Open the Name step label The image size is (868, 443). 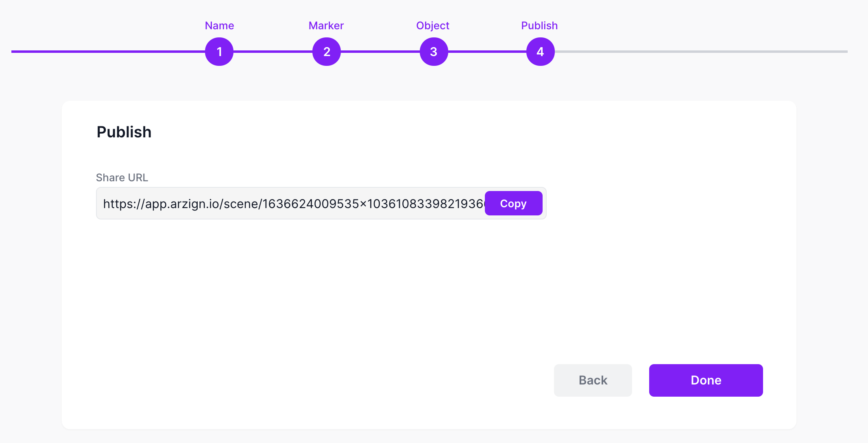pyautogui.click(x=219, y=26)
